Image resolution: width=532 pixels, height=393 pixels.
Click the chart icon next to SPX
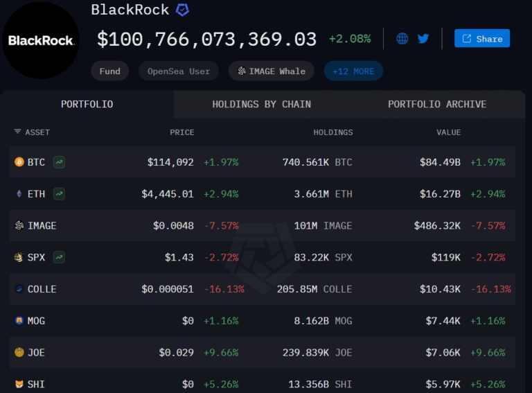[x=60, y=257]
